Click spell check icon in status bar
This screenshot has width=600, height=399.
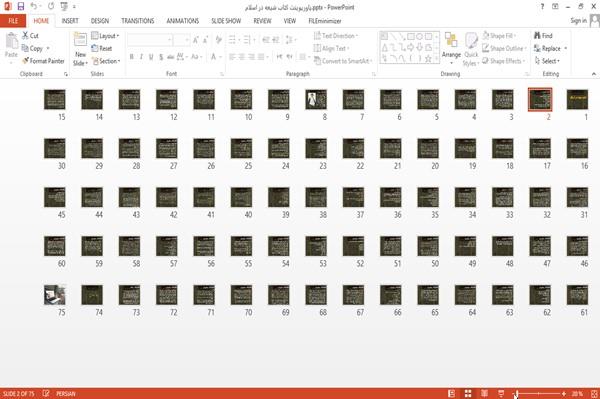[46, 393]
